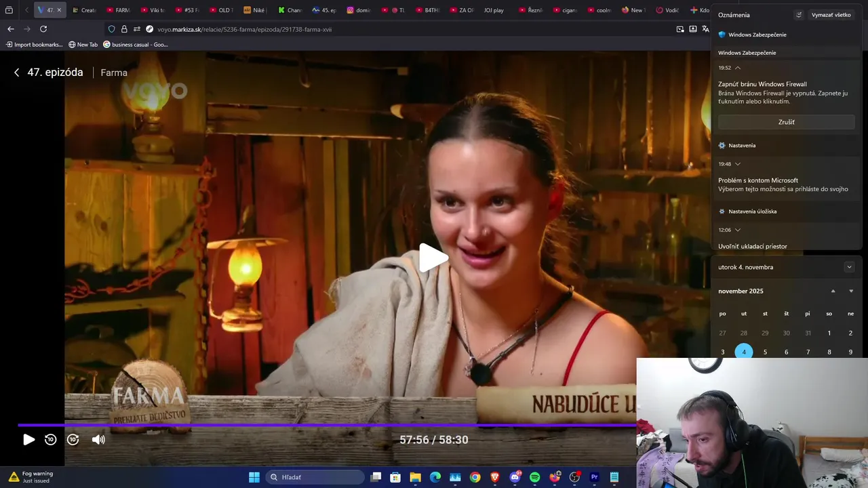Go back using arrow beside 47. epizóda
The width and height of the screenshot is (868, 488).
[16, 73]
